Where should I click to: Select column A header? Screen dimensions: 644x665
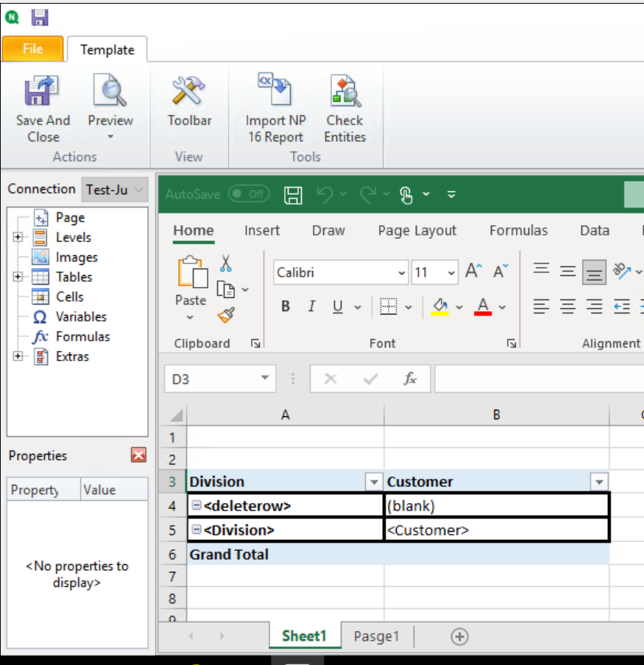click(285, 415)
